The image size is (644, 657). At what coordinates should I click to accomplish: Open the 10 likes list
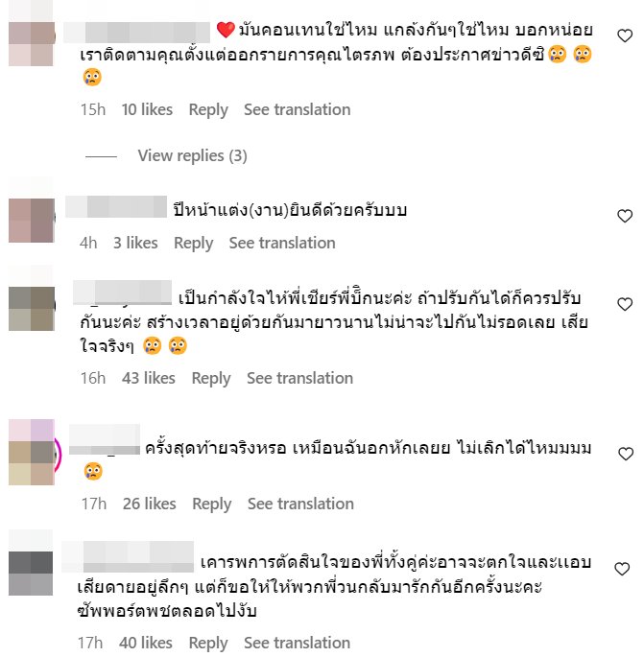[x=147, y=109]
